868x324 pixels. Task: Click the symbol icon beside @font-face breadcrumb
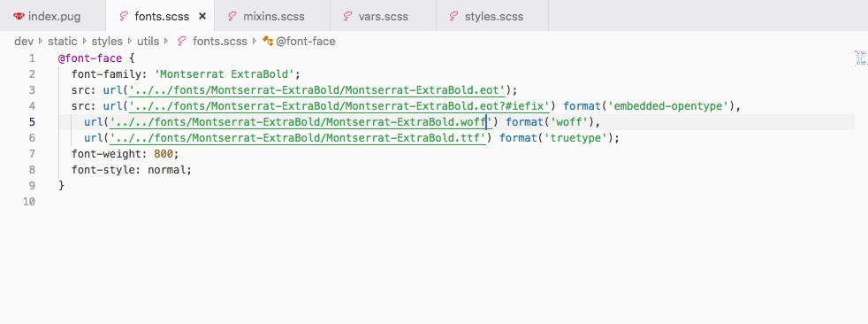pos(267,41)
